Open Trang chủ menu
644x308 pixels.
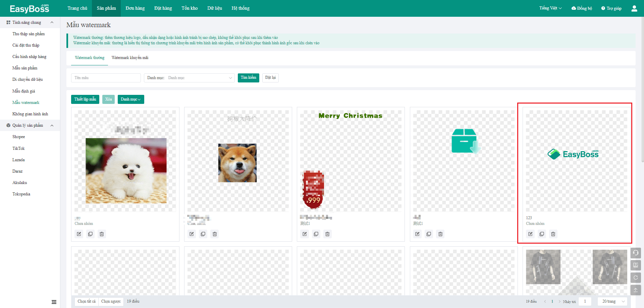click(77, 8)
